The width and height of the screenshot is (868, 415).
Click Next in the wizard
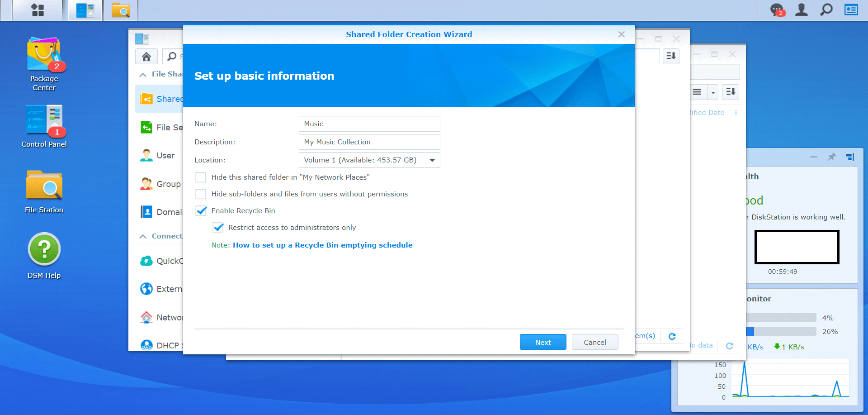coord(543,342)
